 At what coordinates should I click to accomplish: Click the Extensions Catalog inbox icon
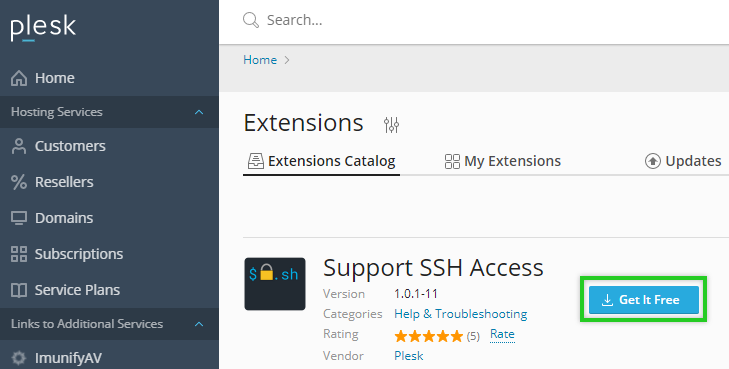[x=256, y=161]
